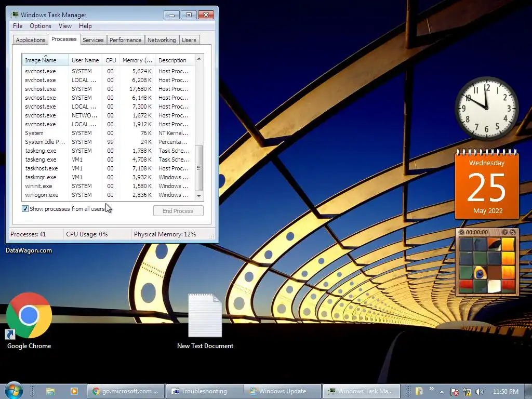Image resolution: width=532 pixels, height=399 pixels.
Task: Open the File menu
Action: 18,26
